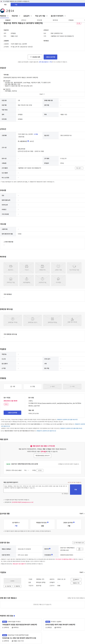
Task: Click 개인정보보호법 상세 보기 button
Action: pyautogui.click(x=42, y=455)
